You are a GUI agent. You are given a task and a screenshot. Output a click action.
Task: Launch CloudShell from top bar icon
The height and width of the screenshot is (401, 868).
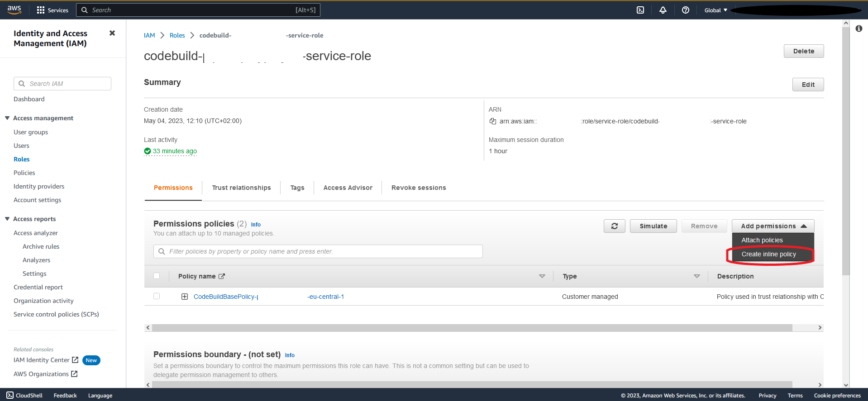[640, 10]
